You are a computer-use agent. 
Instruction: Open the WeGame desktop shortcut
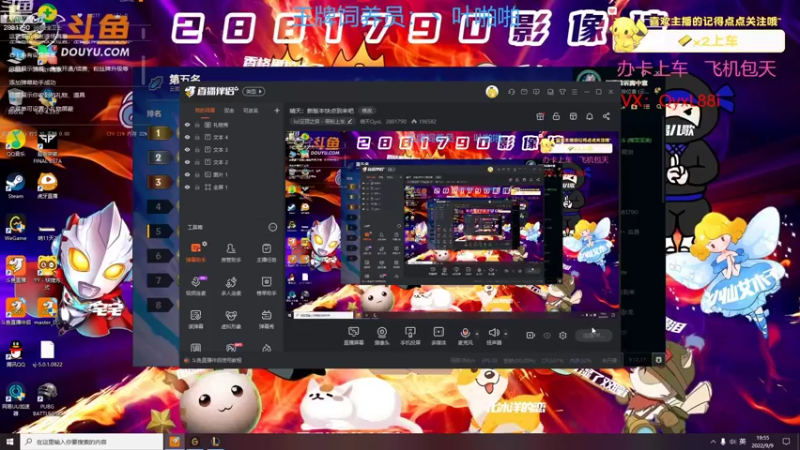[15, 228]
